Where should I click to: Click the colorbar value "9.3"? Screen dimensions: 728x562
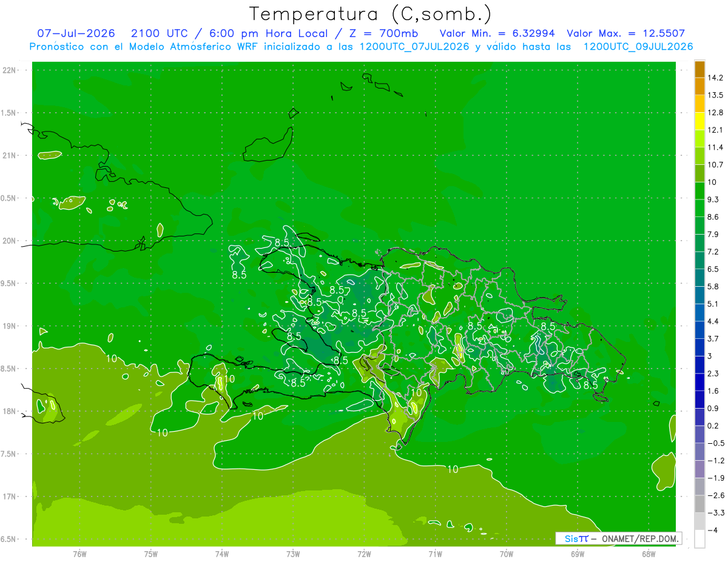[x=713, y=199]
